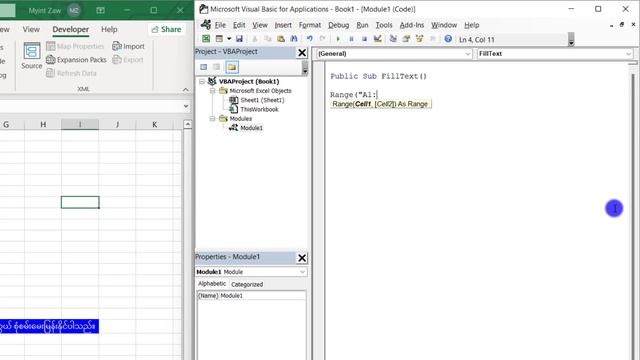Collapse the Microsoft Excel Objects folder

[213, 91]
